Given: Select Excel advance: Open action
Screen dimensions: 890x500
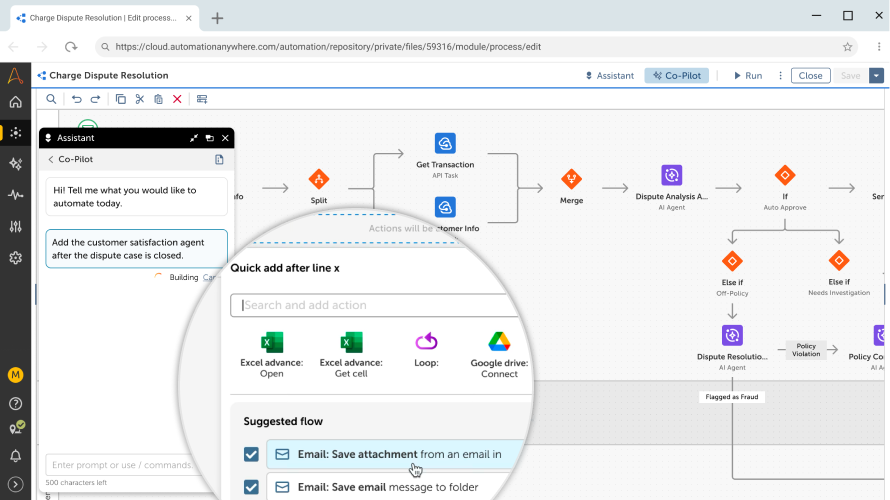Looking at the screenshot, I should (x=271, y=355).
